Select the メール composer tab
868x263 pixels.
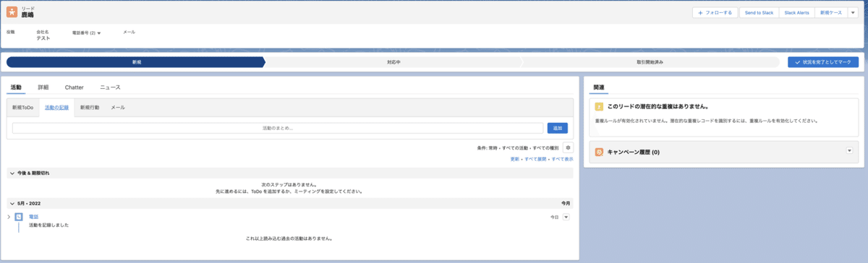pos(118,107)
